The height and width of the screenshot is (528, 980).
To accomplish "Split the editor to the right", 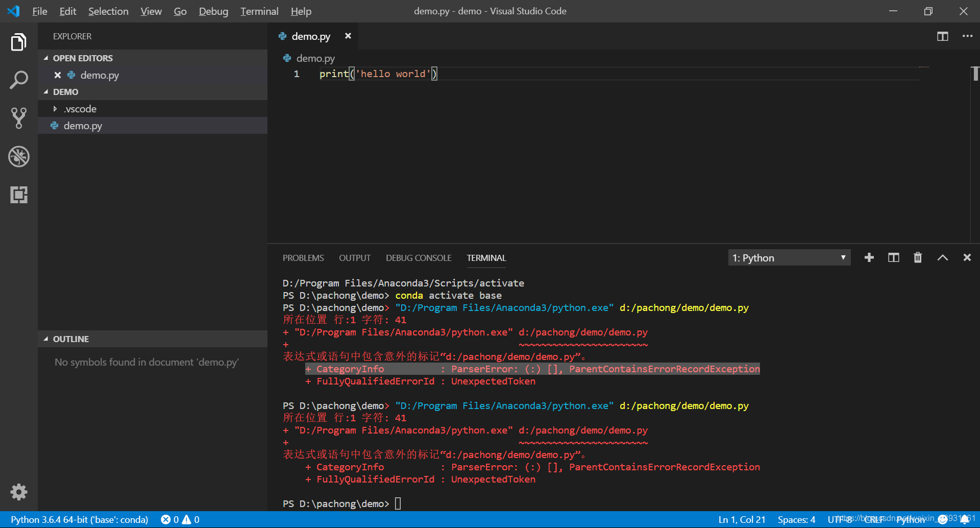I will click(x=942, y=36).
